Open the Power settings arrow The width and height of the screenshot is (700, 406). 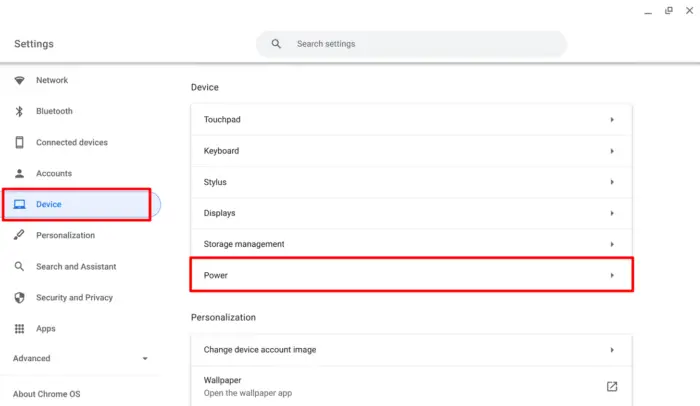click(x=612, y=275)
